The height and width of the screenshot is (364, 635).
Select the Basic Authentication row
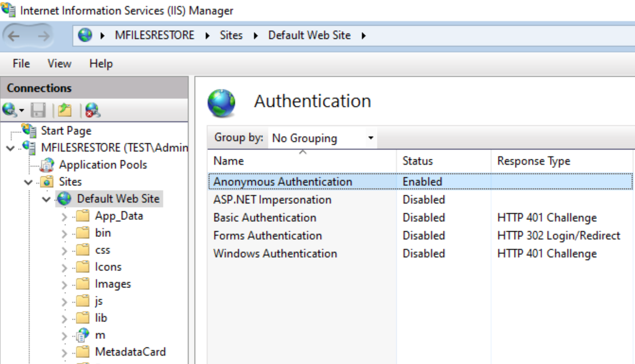(420, 218)
